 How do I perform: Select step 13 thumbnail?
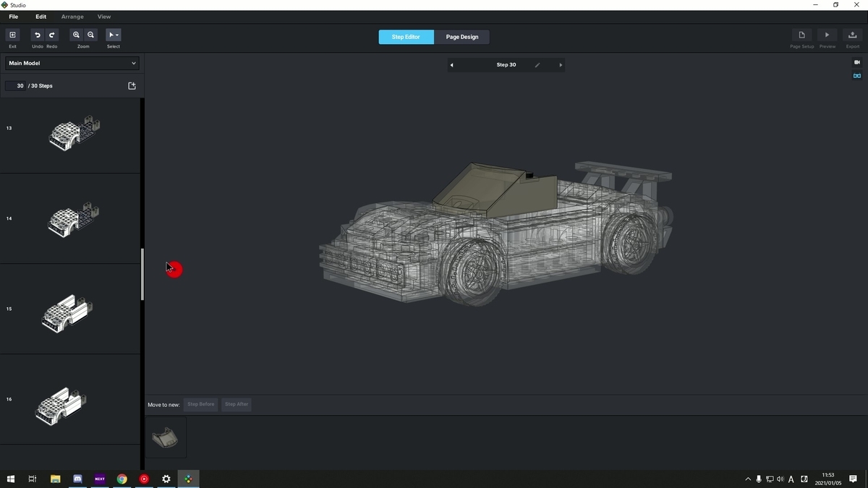coord(70,135)
